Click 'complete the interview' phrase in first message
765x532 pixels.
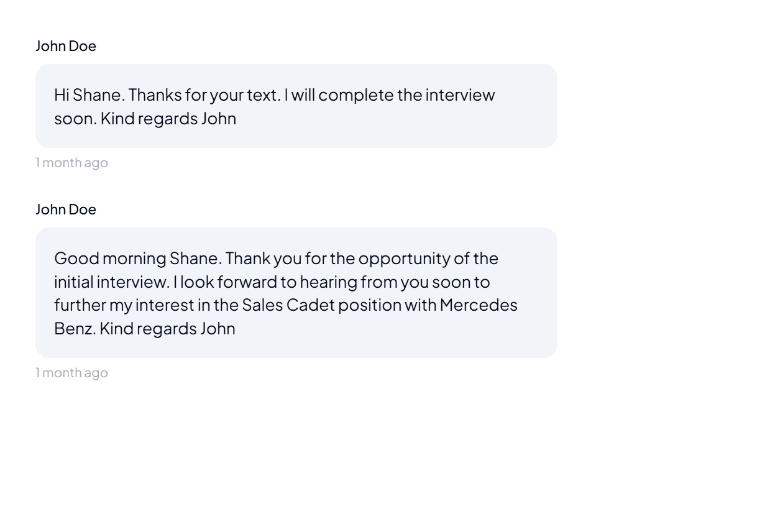pyautogui.click(x=406, y=95)
